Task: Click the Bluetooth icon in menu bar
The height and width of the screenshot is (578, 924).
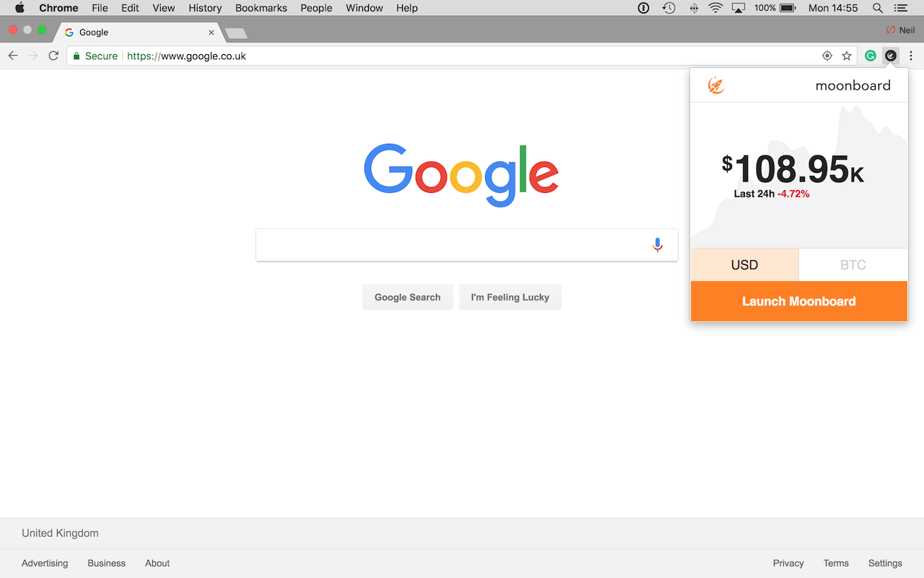Action: pyautogui.click(x=694, y=8)
